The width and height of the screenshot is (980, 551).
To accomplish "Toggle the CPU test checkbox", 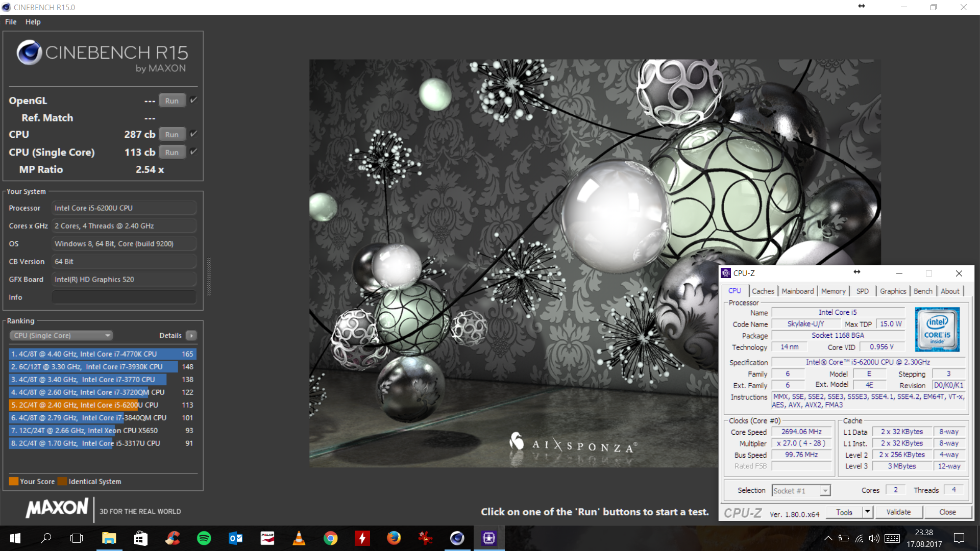I will click(193, 134).
